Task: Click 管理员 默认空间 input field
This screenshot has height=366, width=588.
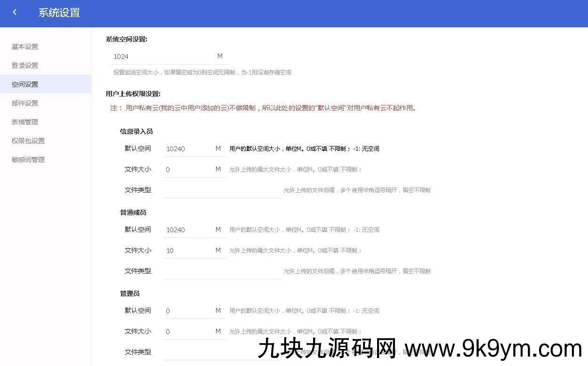Action: pos(188,311)
